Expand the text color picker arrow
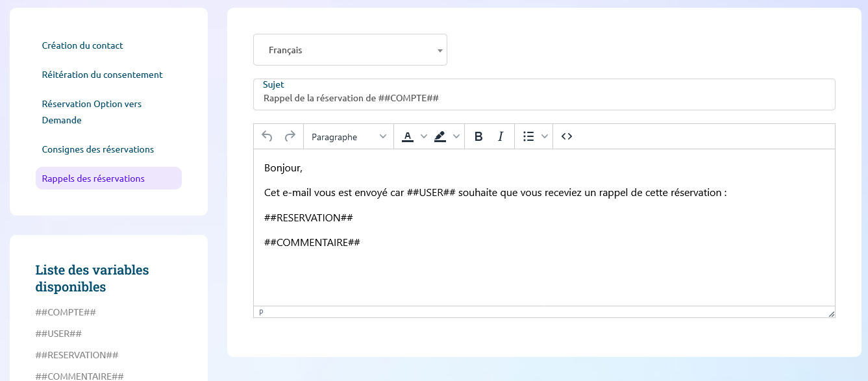This screenshot has width=868, height=381. [x=424, y=136]
